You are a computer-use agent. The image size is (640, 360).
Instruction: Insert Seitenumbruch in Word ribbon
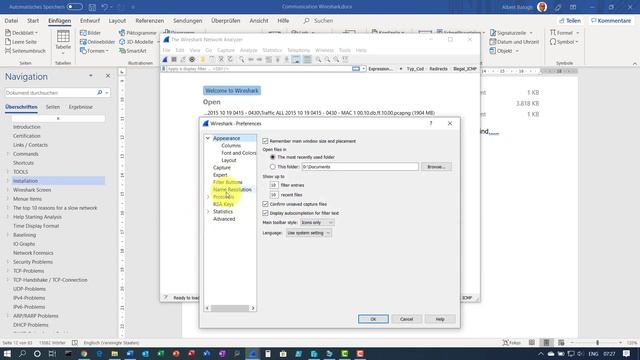pos(25,51)
